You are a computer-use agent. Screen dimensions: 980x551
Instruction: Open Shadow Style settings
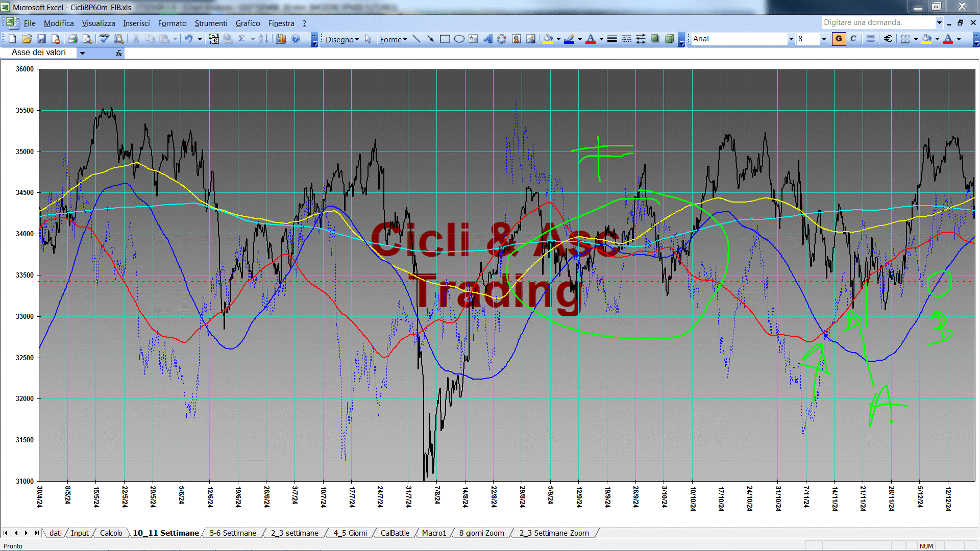pyautogui.click(x=655, y=39)
